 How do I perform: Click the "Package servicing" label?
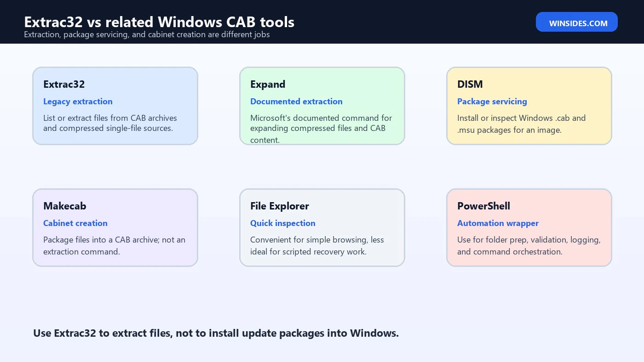pyautogui.click(x=492, y=102)
